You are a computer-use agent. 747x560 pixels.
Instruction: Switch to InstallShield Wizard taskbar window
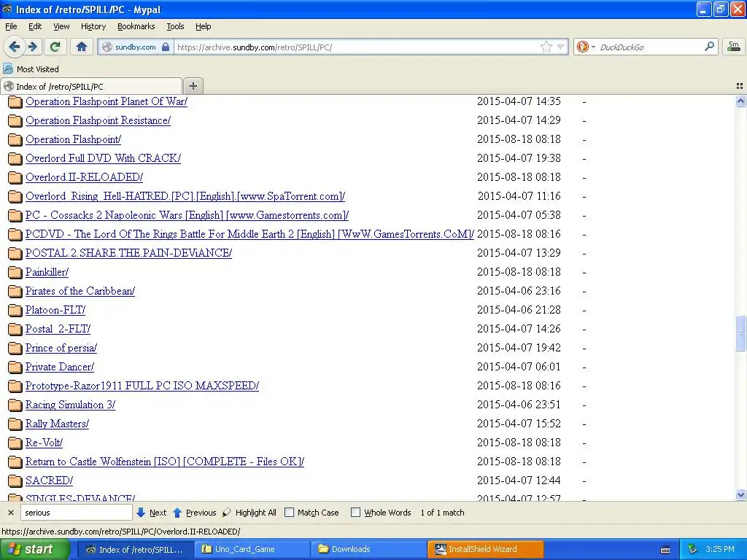(485, 549)
